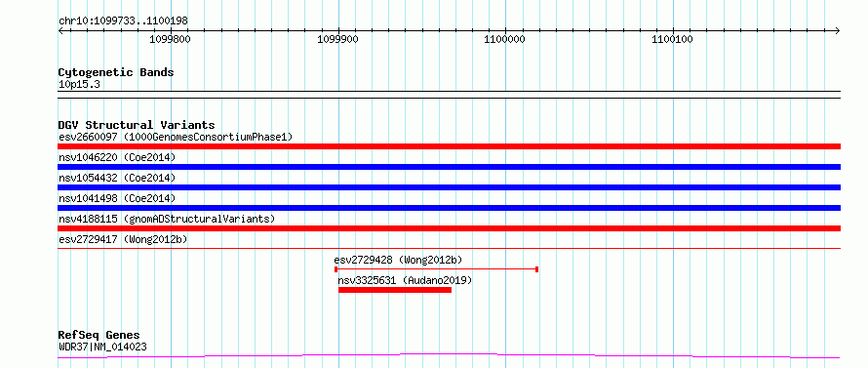Select the esv2729428 bracketed red span
Screen dimensions: 868x368
(x=436, y=269)
